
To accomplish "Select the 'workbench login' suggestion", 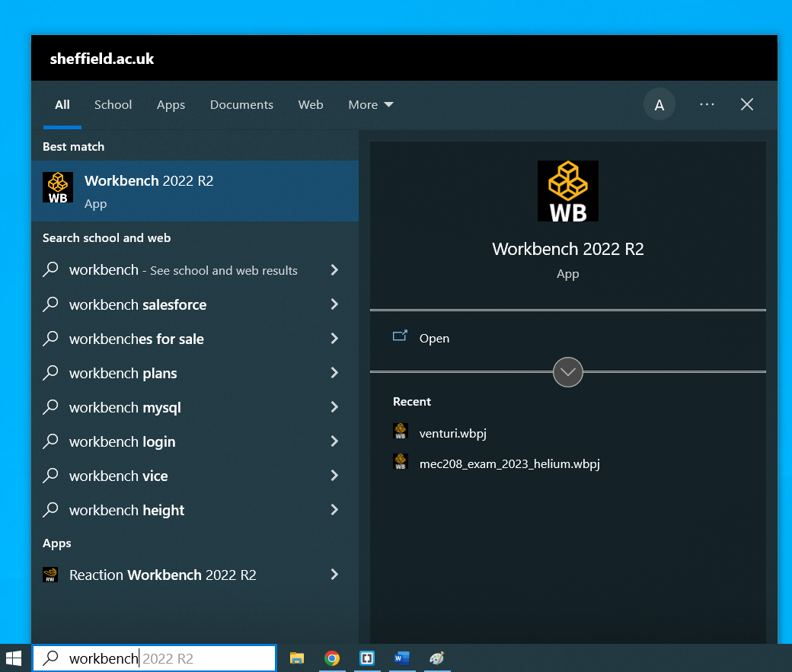I will (123, 441).
